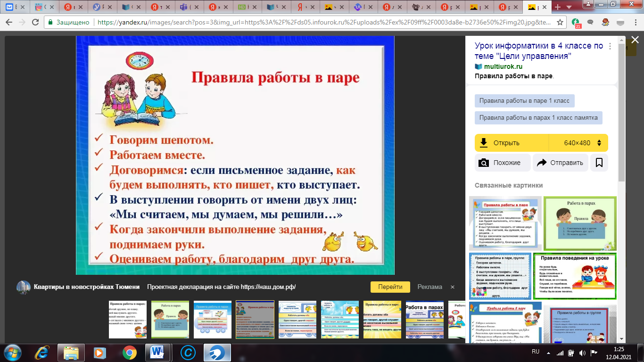Switch to the tab with green favicon
The width and height of the screenshot is (644, 362).
[x=247, y=7]
